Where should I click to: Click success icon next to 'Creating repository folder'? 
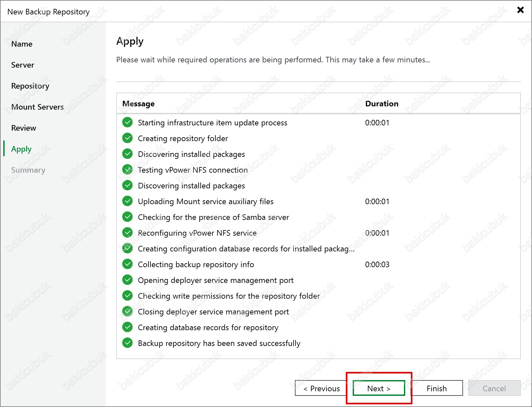click(x=127, y=138)
